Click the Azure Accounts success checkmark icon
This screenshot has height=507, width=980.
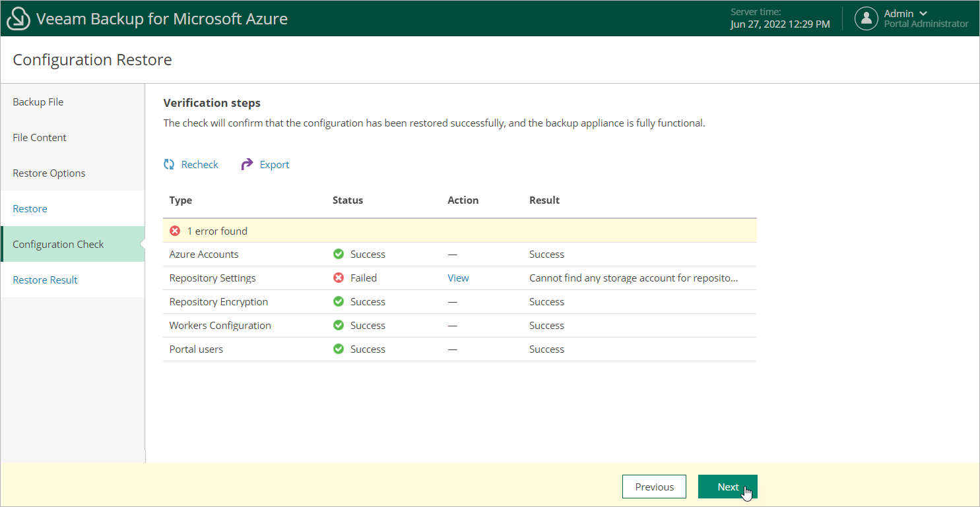pos(339,254)
